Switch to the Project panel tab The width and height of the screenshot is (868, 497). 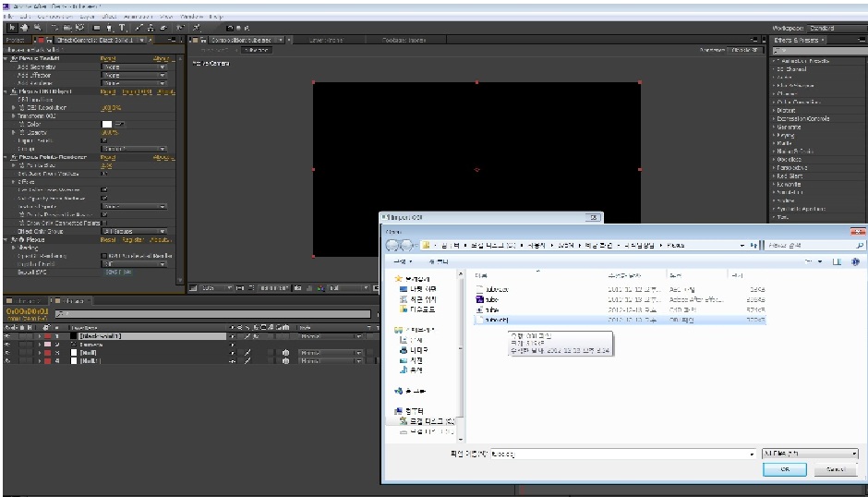pos(15,40)
